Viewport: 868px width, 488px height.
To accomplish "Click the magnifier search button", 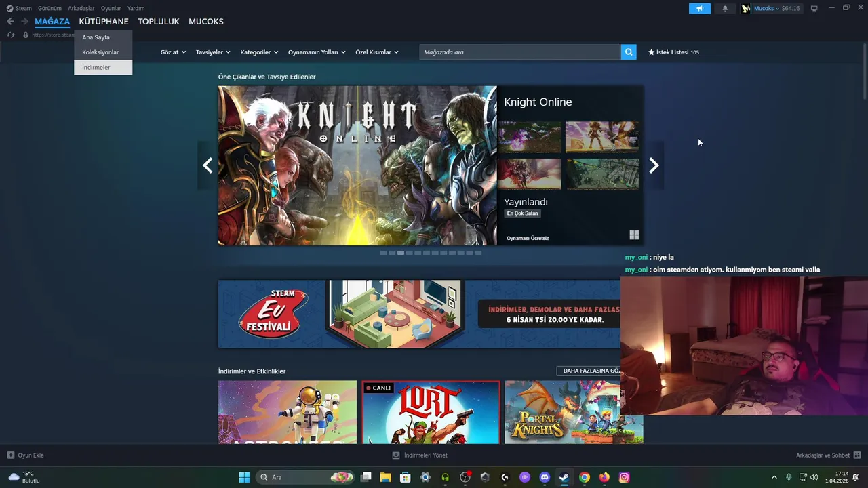I will click(x=629, y=52).
